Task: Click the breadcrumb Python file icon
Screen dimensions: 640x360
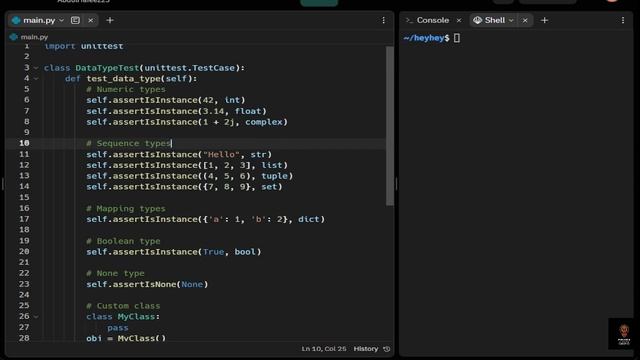Action: pyautogui.click(x=13, y=37)
